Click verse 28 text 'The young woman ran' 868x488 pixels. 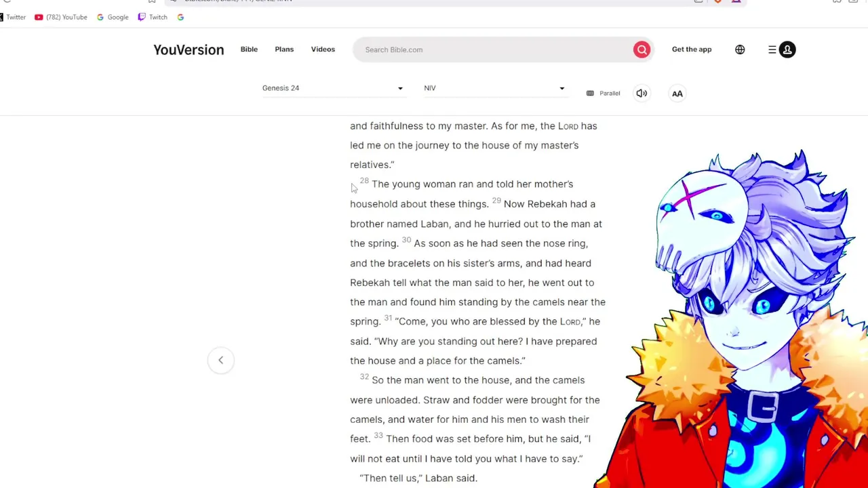[422, 184]
